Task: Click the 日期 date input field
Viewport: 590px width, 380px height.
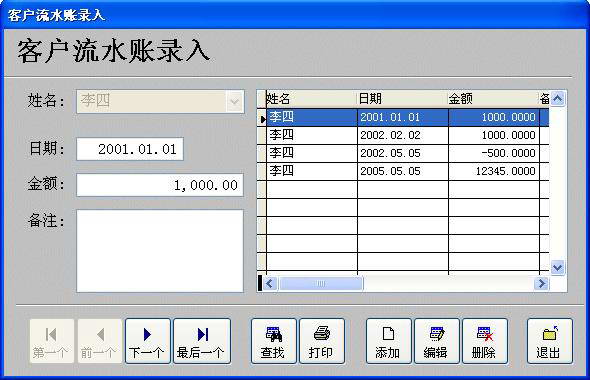Action: (x=130, y=149)
